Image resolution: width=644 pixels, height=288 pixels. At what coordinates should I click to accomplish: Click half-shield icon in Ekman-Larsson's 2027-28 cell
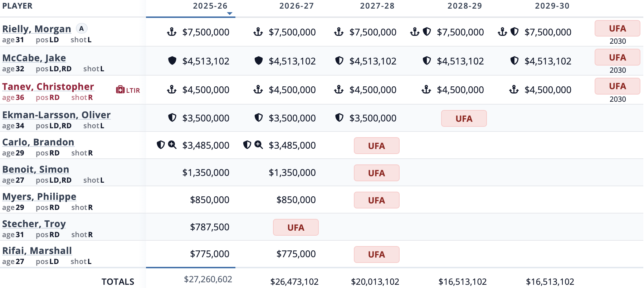(x=339, y=117)
